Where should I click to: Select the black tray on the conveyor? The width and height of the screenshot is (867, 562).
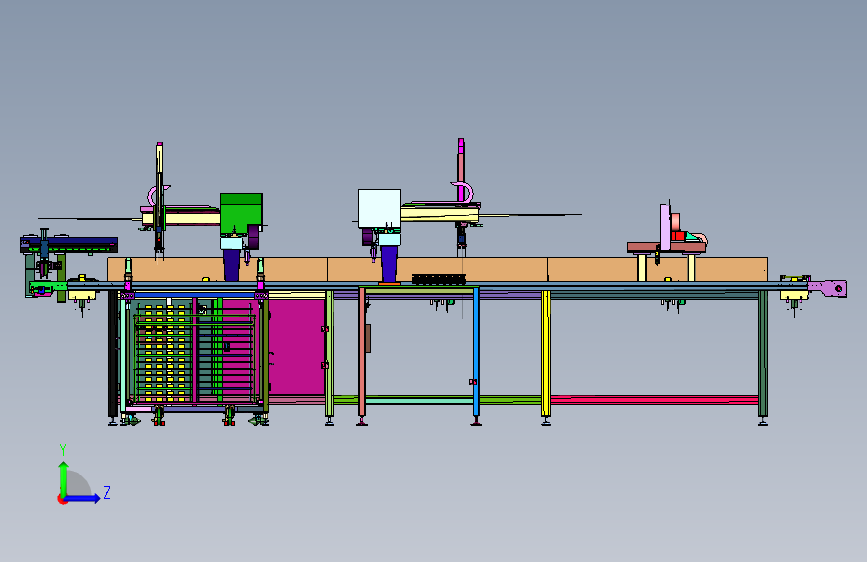coord(438,279)
